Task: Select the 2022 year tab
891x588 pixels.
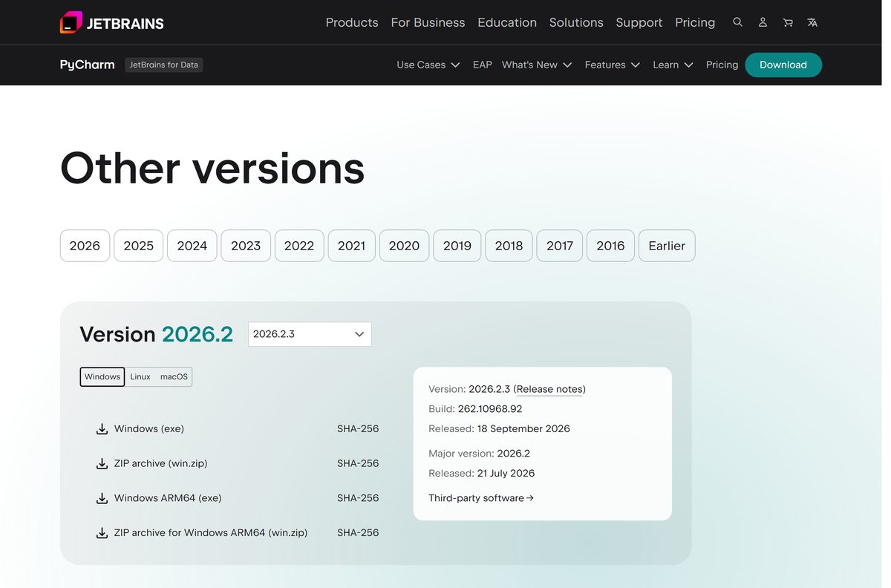Action: [299, 246]
